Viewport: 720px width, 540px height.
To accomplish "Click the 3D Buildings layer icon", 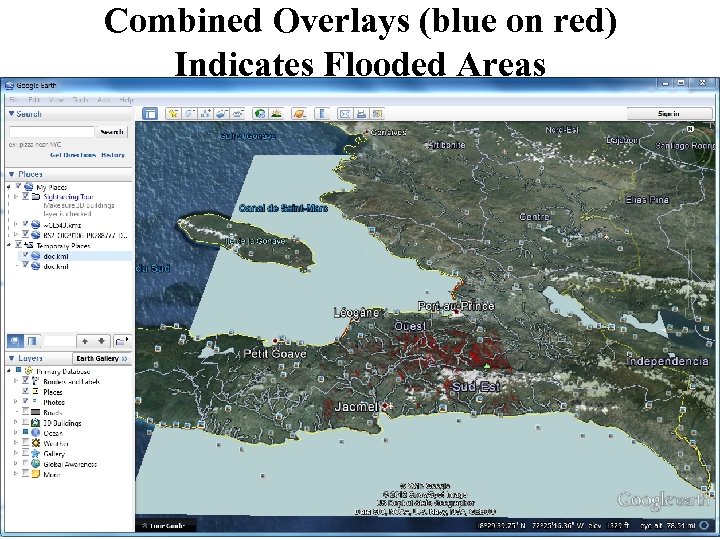I will point(35,422).
